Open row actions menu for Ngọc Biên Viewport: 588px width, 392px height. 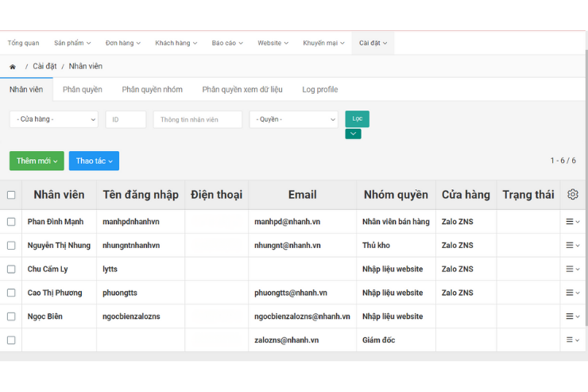(572, 316)
